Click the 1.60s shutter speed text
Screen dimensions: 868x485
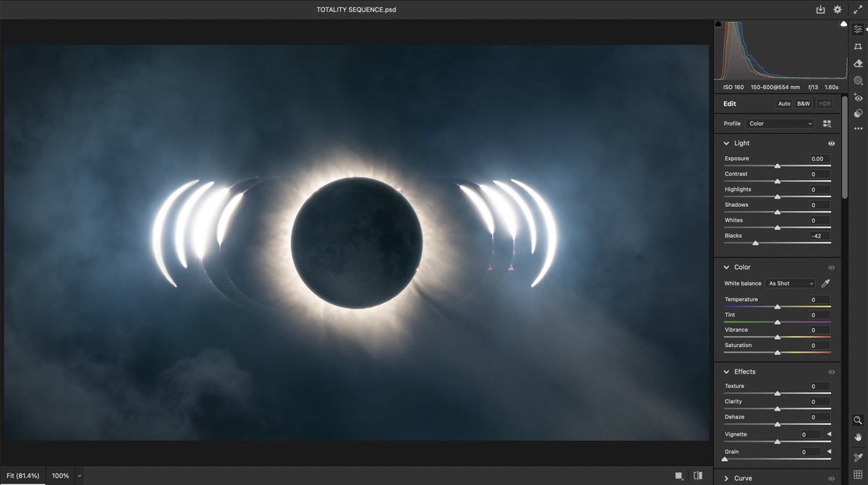point(832,87)
